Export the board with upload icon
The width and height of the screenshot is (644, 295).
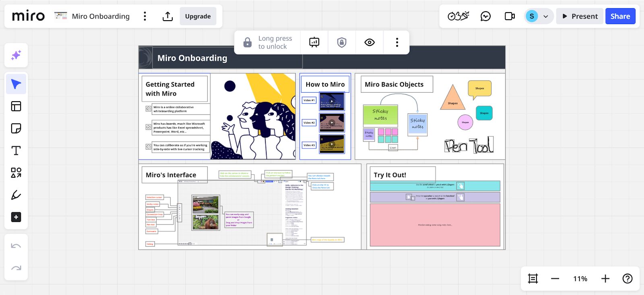[x=167, y=16]
